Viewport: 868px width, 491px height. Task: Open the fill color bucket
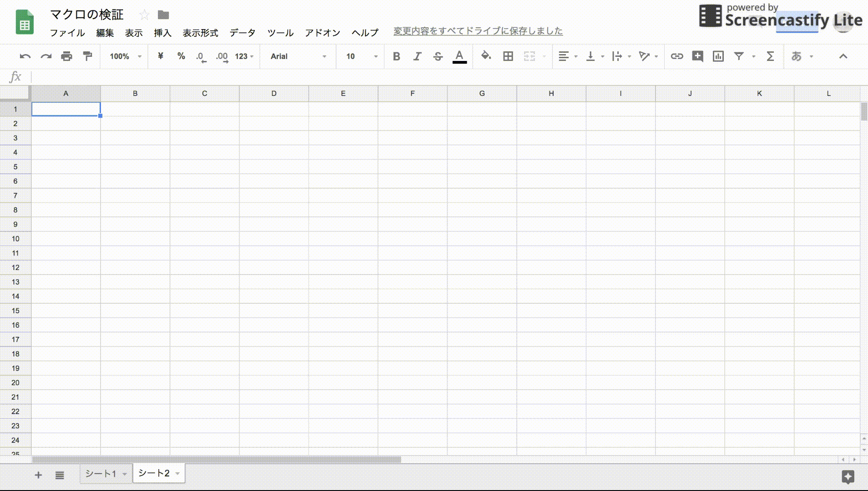[486, 56]
